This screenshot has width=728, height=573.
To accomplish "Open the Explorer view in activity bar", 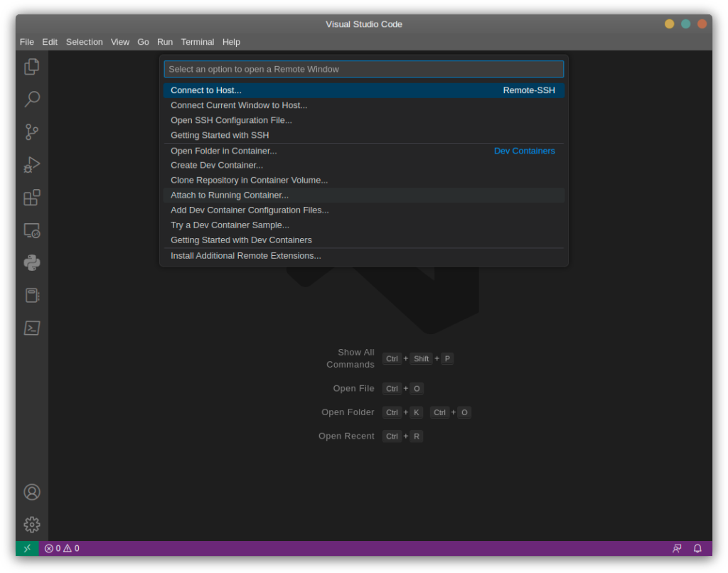I will point(32,67).
